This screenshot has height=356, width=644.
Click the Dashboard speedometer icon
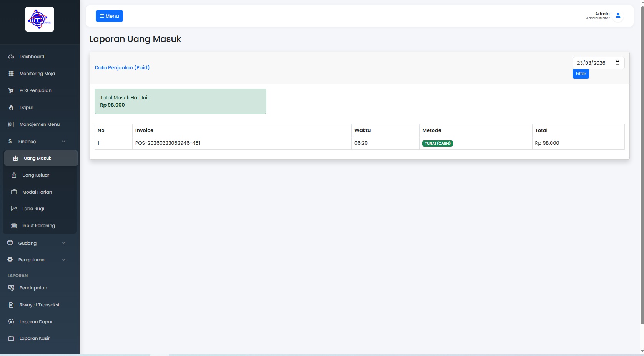pyautogui.click(x=11, y=57)
